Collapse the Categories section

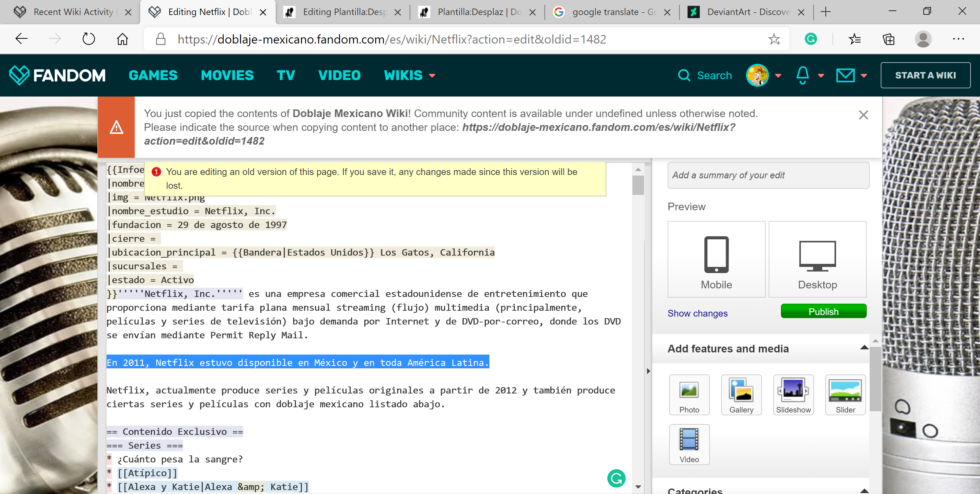[x=864, y=490]
